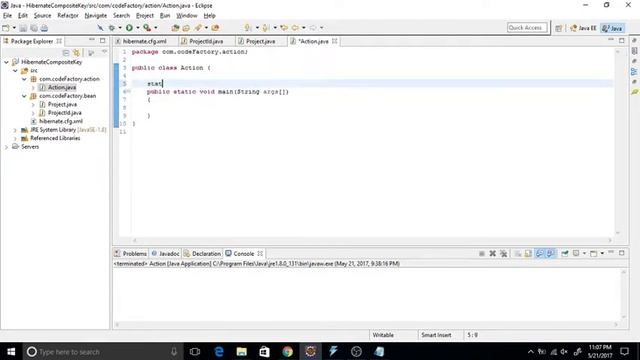Close the Action.java editor tab
640x360 pixels.
tap(335, 41)
